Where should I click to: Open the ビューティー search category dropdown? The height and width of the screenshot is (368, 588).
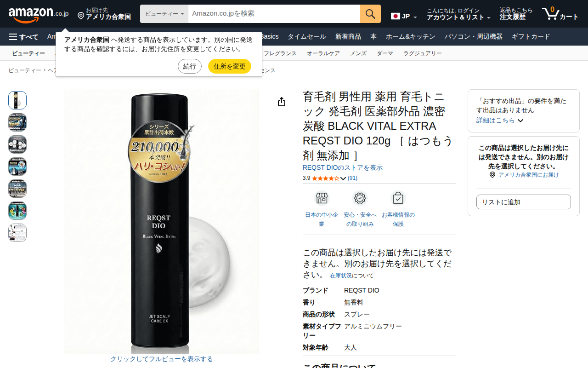click(x=164, y=14)
